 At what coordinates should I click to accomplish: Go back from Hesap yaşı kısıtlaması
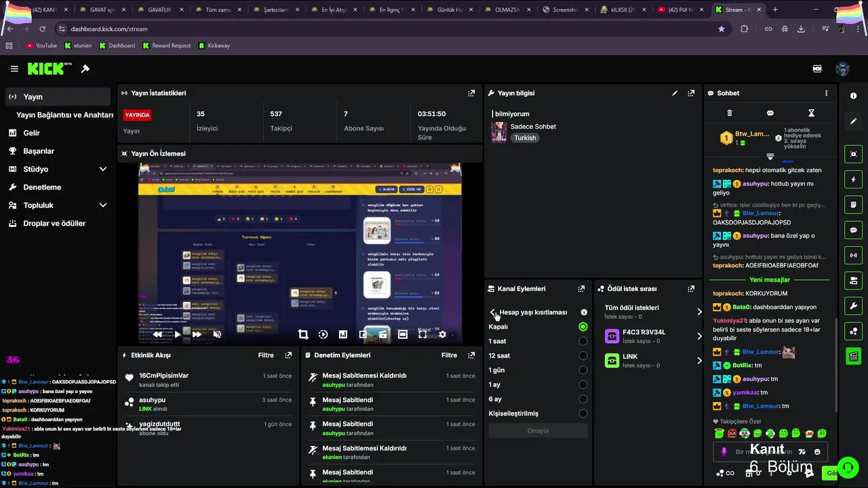point(493,312)
